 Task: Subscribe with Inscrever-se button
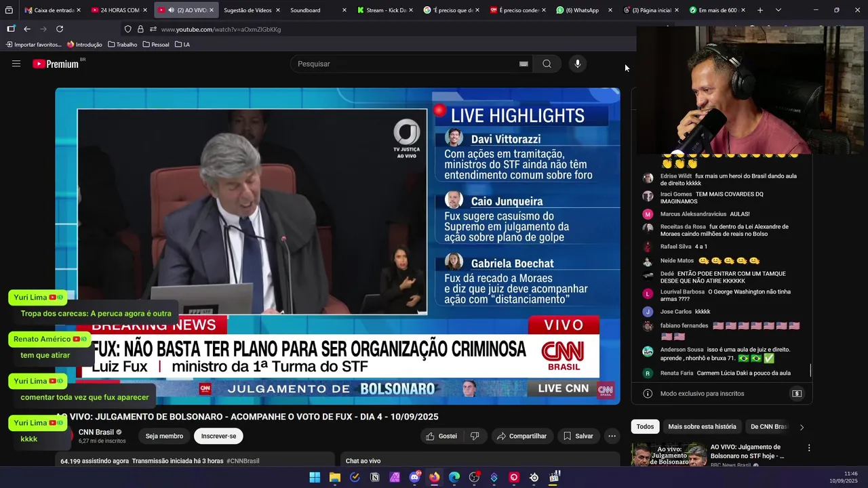coord(218,436)
